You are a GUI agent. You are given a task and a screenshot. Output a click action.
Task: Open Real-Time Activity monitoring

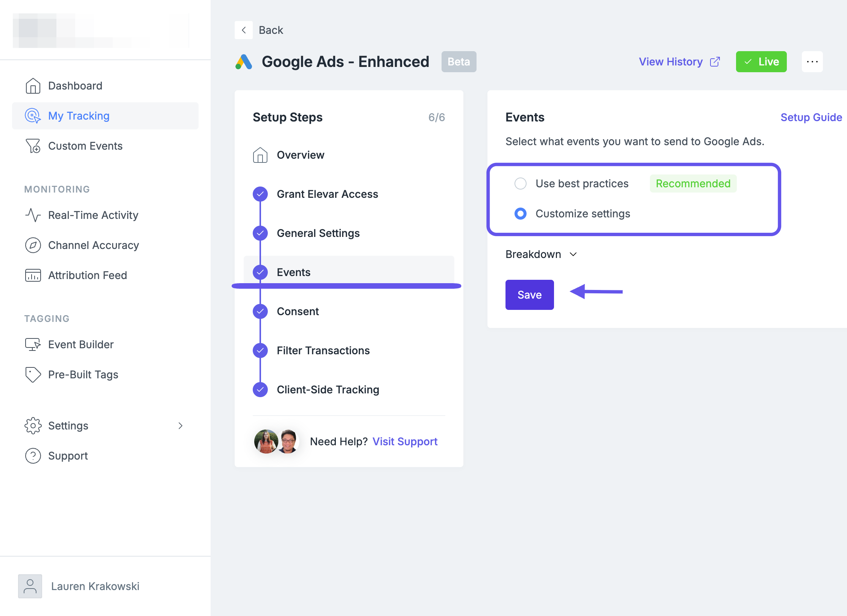105,215
